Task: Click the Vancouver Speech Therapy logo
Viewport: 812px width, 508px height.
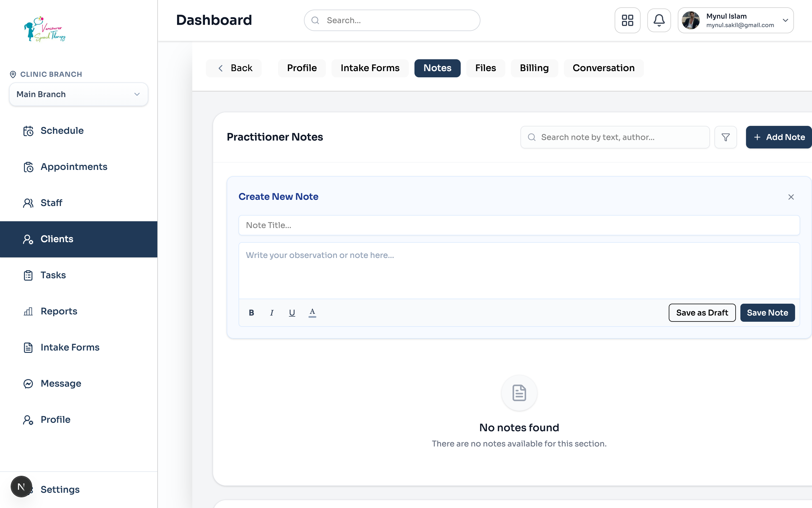Action: click(45, 29)
